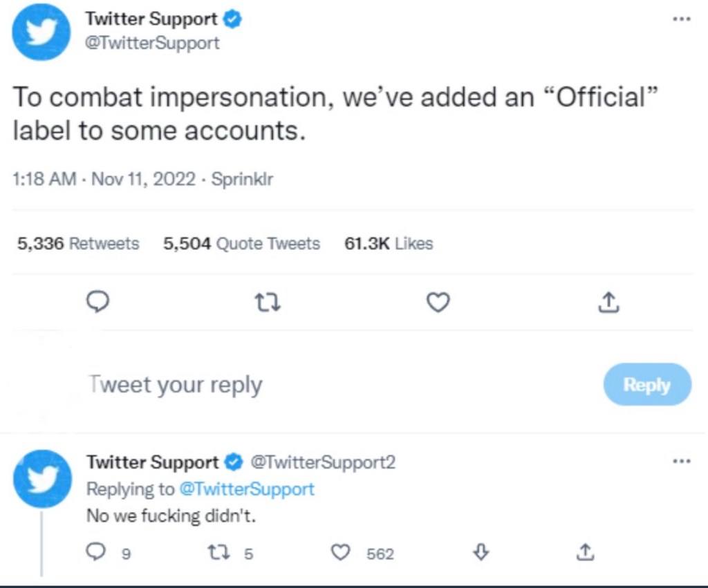Open the more options menu on main tweet
Image resolution: width=708 pixels, height=588 pixels.
point(682,19)
